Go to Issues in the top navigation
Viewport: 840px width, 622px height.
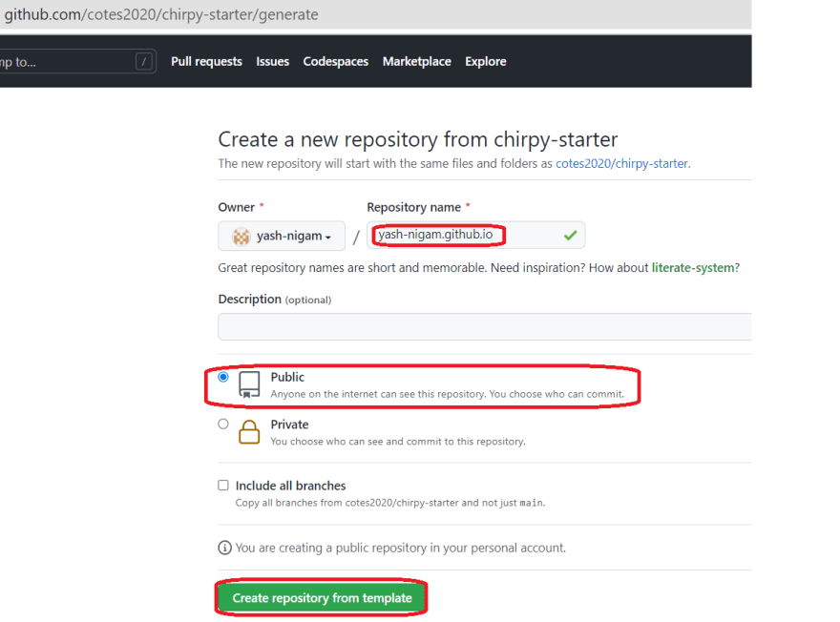click(x=272, y=62)
